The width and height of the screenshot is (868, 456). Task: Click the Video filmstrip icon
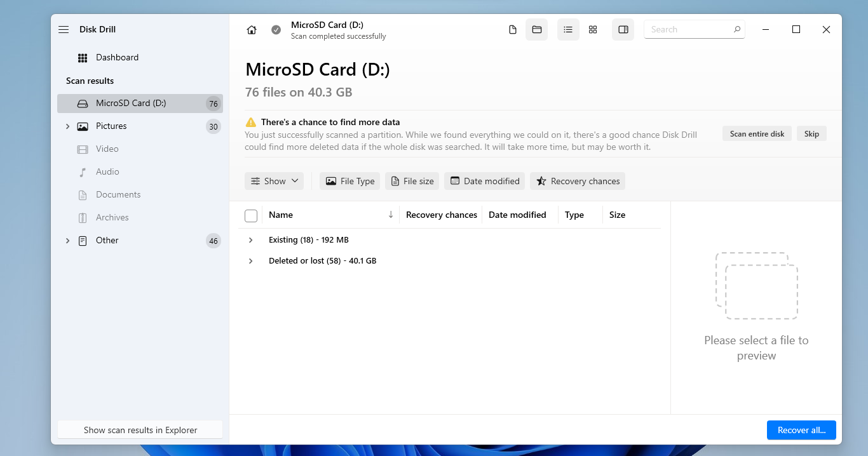pos(83,149)
